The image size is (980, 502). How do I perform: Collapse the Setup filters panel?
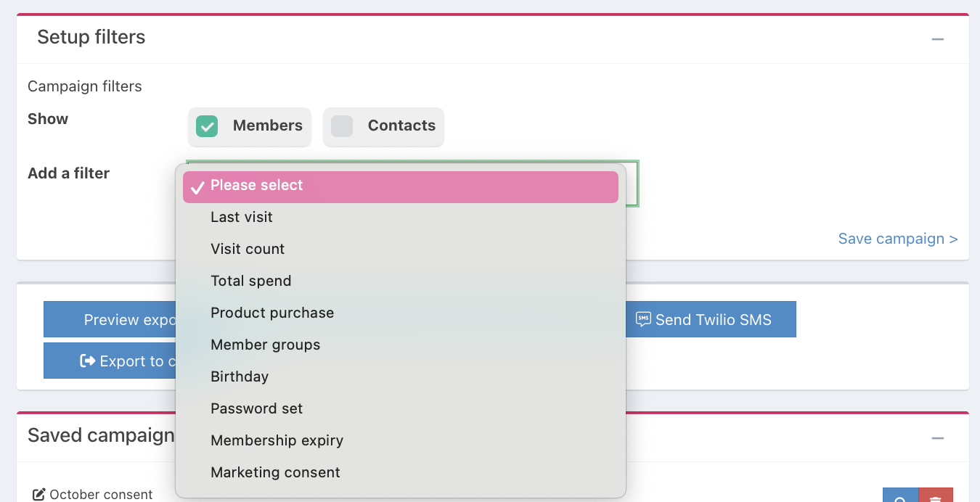pos(938,39)
